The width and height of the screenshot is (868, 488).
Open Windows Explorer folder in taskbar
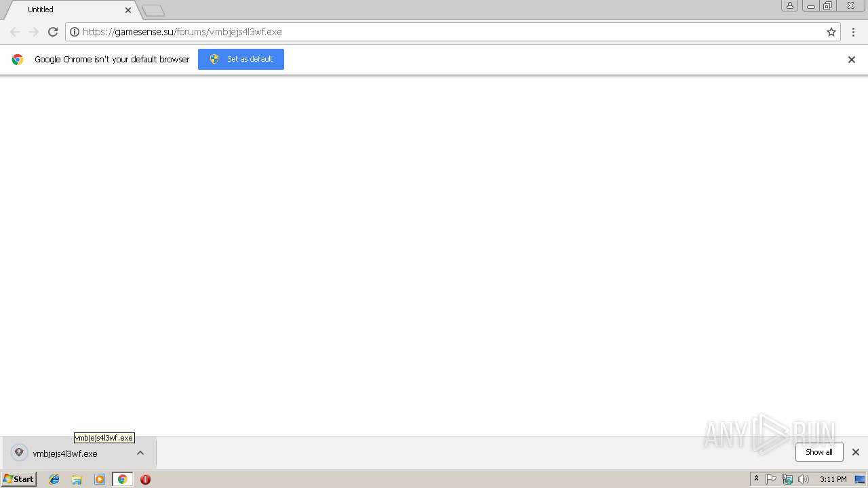(x=77, y=479)
